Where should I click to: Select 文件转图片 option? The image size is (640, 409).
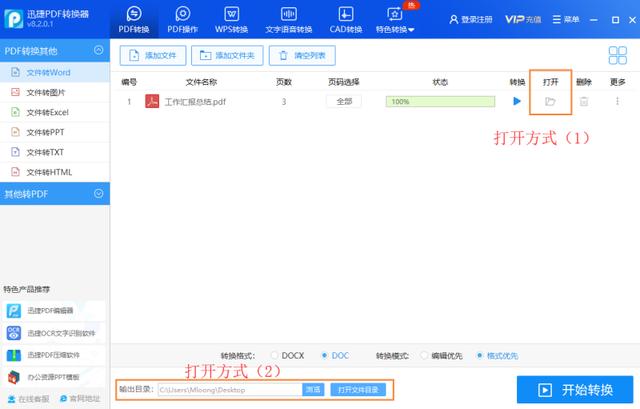pyautogui.click(x=55, y=92)
